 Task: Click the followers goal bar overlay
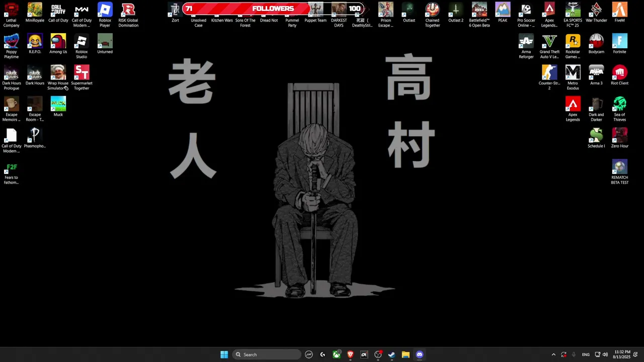click(273, 9)
